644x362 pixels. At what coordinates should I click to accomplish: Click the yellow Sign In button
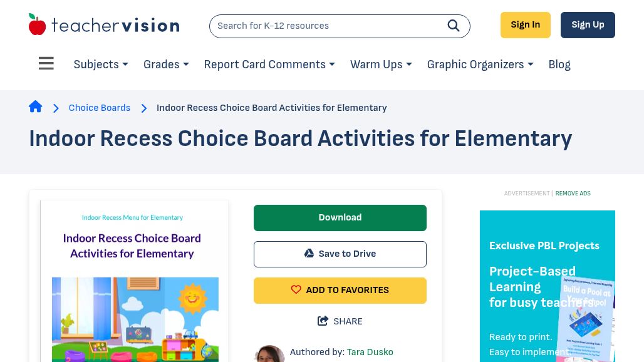click(x=526, y=25)
